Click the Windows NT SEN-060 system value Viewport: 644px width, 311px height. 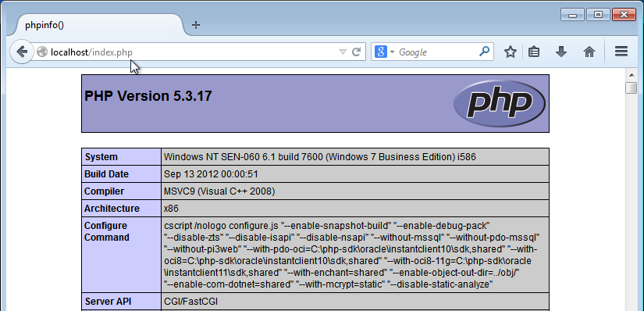pos(319,157)
